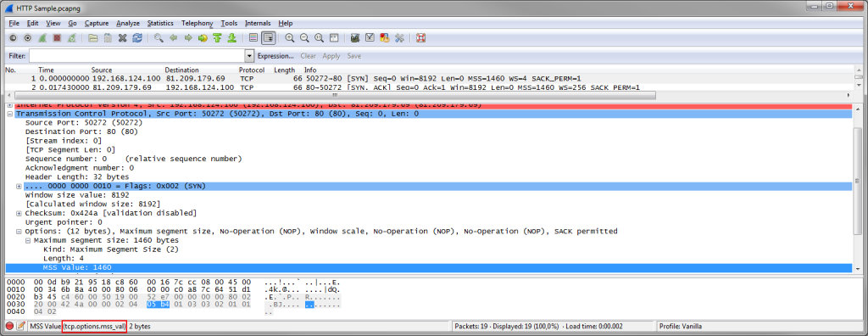Viewport: 868px width, 336px height.
Task: Stop the running capture
Action: pos(57,38)
